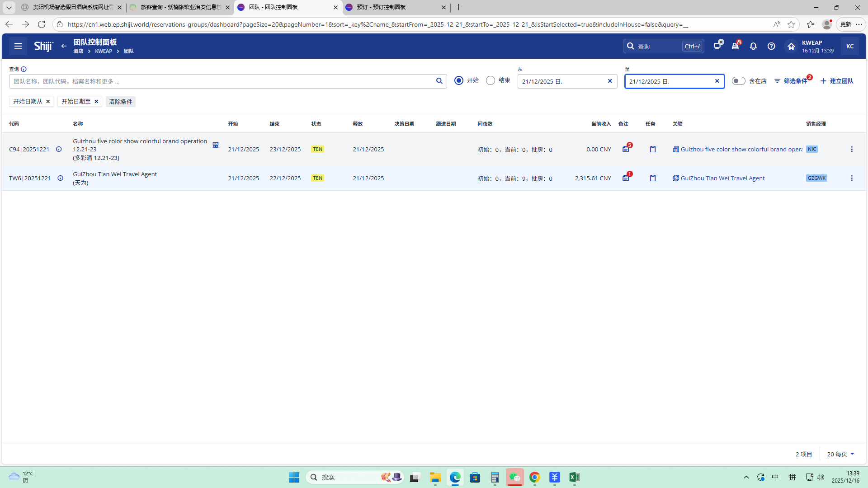This screenshot has width=868, height=488.
Task: Open the 20 每页 page size dropdown
Action: click(x=841, y=454)
